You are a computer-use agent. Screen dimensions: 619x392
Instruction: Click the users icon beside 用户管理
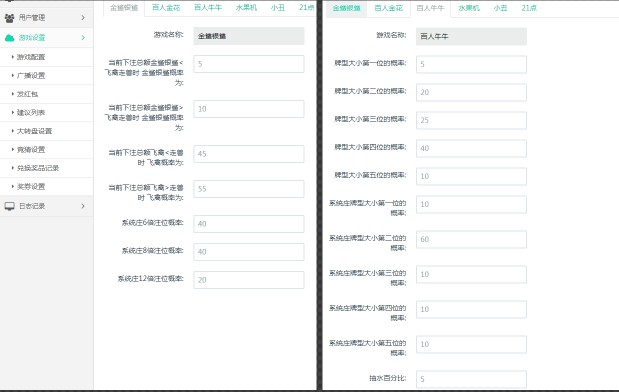click(9, 18)
